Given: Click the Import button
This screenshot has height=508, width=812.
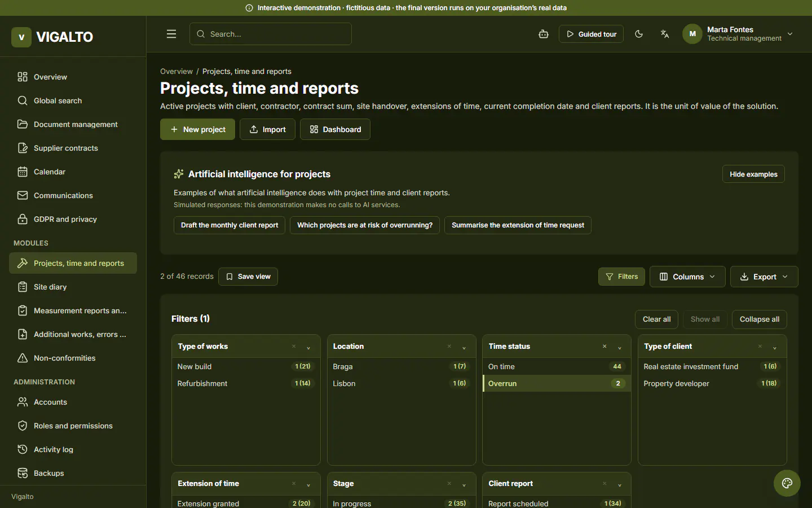Looking at the screenshot, I should click(x=267, y=129).
